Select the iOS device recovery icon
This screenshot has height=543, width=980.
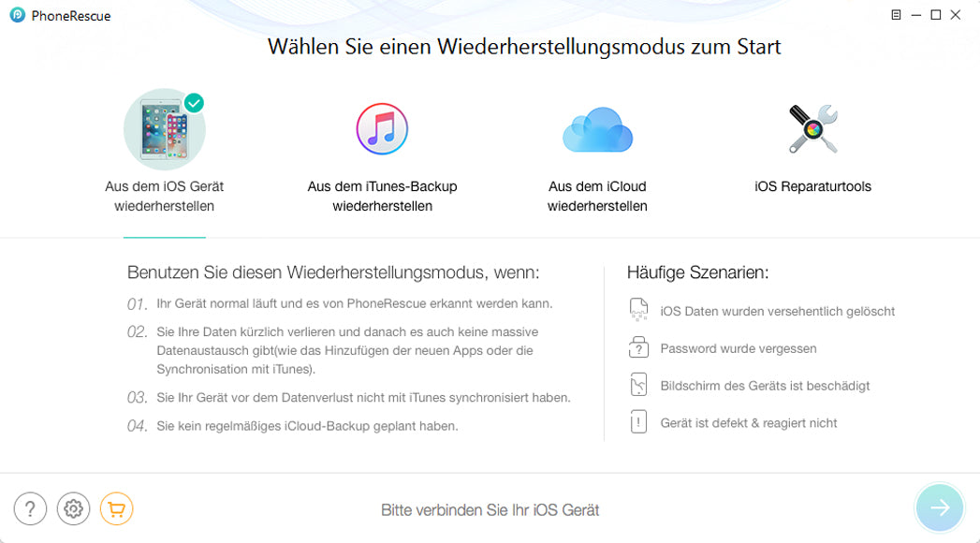point(164,129)
